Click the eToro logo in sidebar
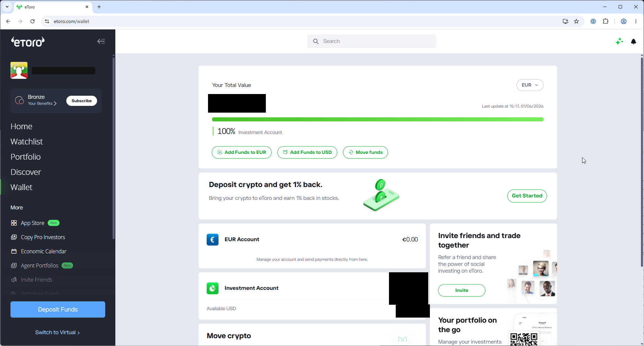Image resolution: width=644 pixels, height=346 pixels. point(28,42)
